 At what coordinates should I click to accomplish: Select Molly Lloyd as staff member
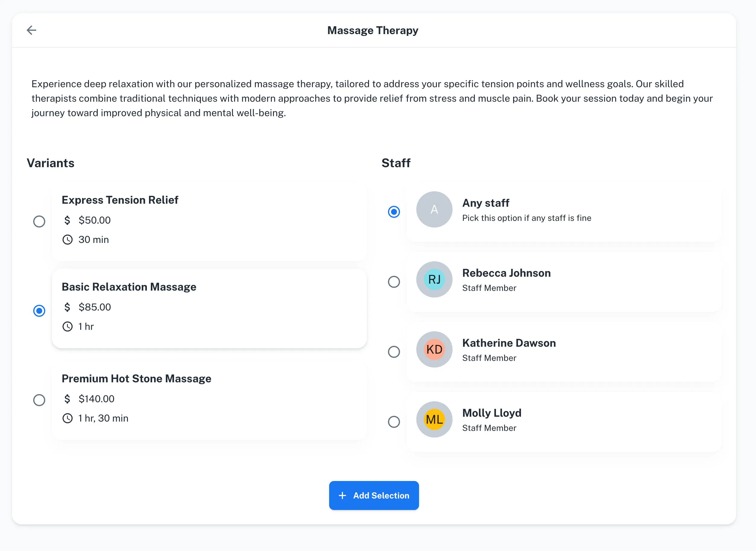tap(394, 422)
